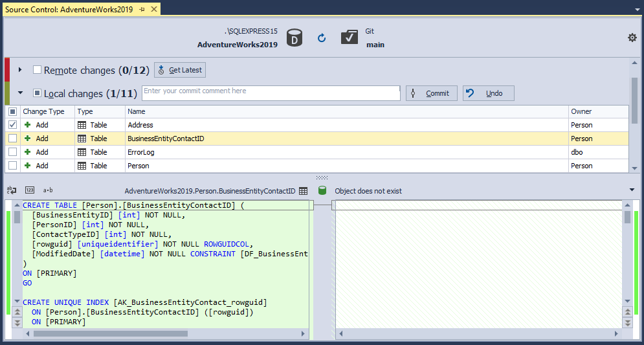Viewport: 644px width, 345px height.
Task: Toggle the Local changes checkbox
Action: point(37,93)
